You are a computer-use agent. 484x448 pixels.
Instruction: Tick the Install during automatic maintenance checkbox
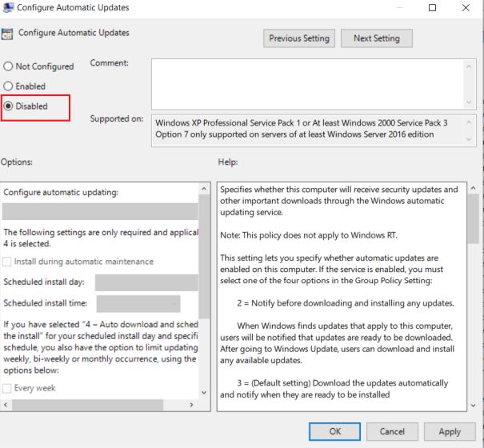(6, 262)
